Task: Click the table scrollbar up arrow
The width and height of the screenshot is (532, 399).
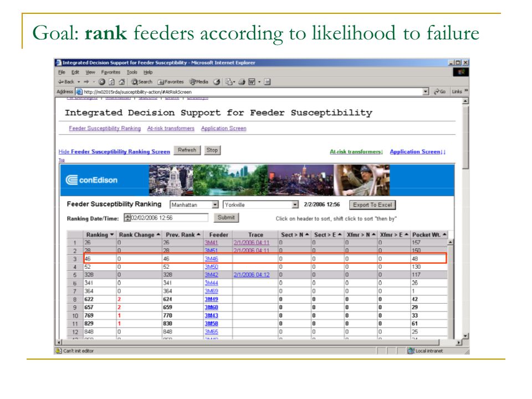Action: pos(451,242)
